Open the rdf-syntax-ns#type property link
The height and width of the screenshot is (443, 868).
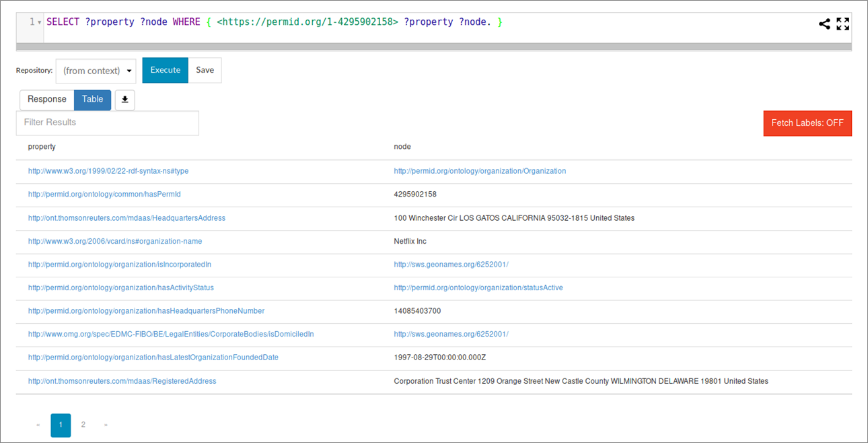tap(108, 171)
